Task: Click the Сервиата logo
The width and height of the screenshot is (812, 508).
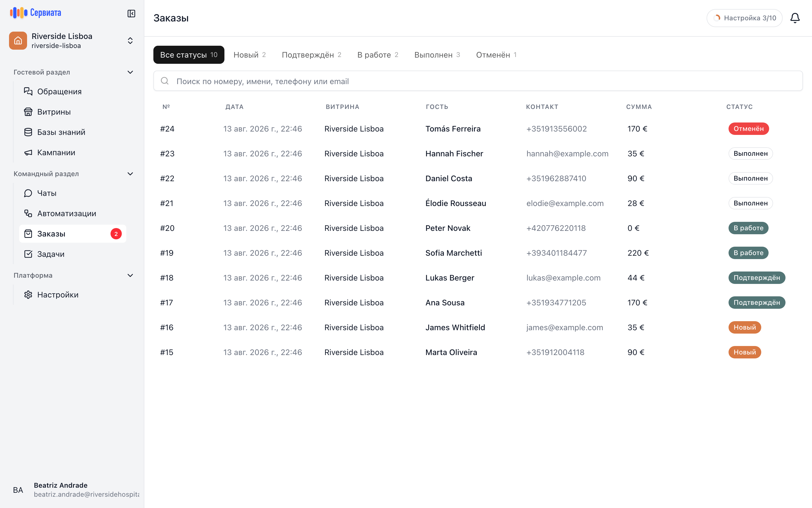Action: click(x=36, y=13)
